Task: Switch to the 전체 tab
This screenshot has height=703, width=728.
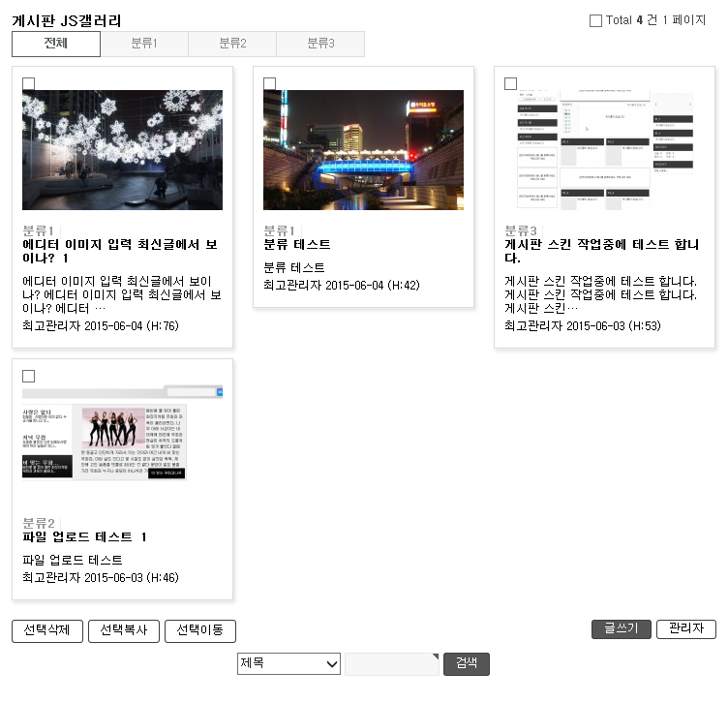Action: (x=56, y=44)
